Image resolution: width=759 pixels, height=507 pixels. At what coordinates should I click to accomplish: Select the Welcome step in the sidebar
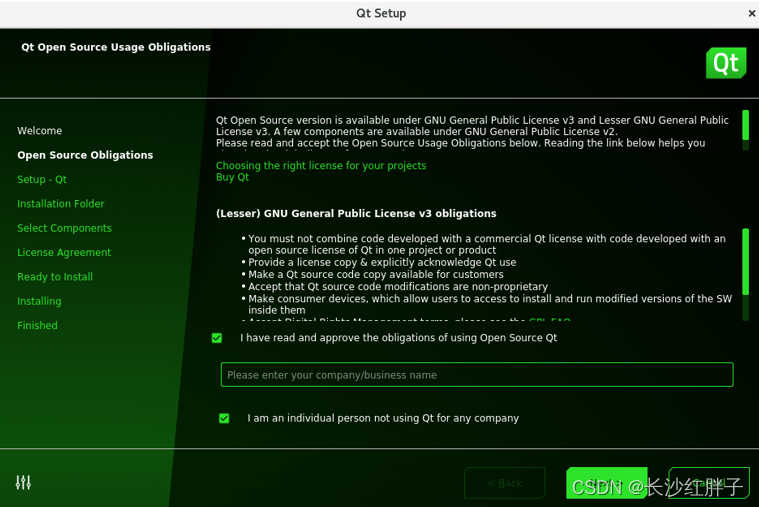point(40,131)
